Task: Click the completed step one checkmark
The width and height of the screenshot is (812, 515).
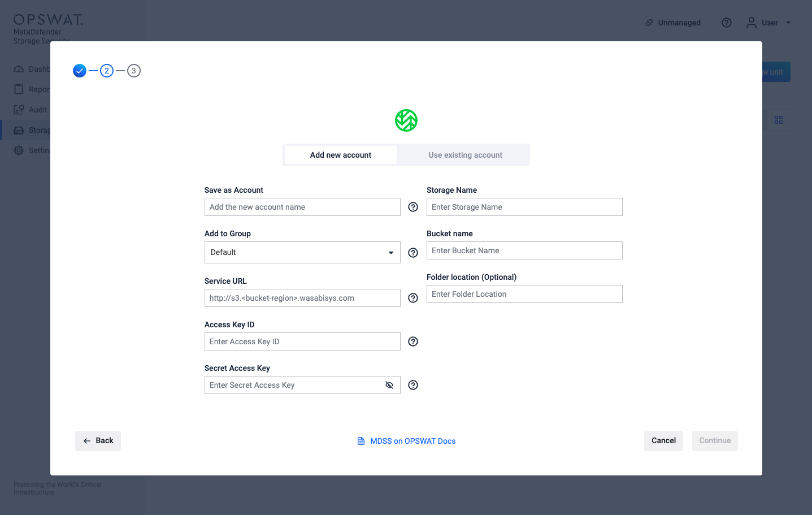Action: tap(80, 71)
